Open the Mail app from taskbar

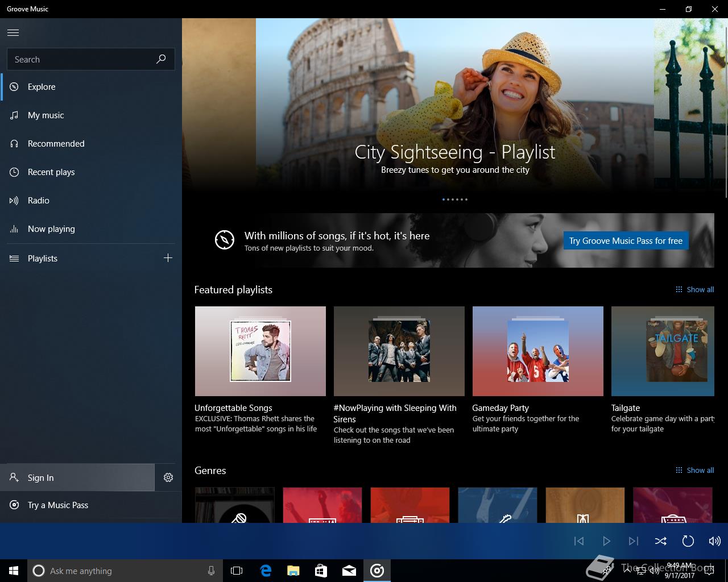(349, 571)
